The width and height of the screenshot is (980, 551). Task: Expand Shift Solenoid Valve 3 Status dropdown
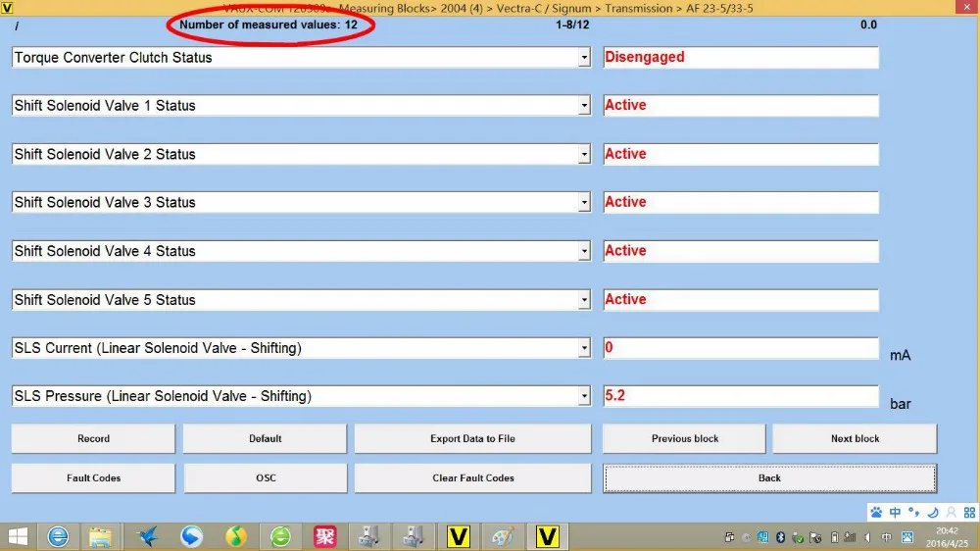[584, 203]
